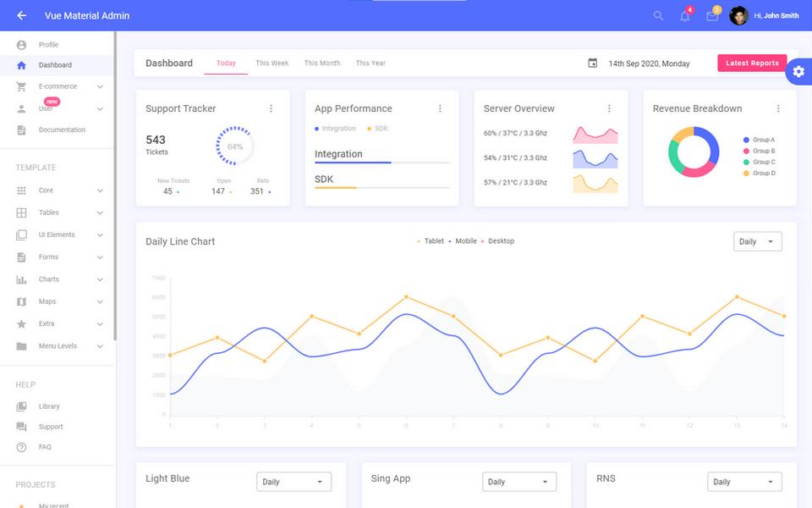
Task: Open the notifications bell
Action: click(684, 16)
